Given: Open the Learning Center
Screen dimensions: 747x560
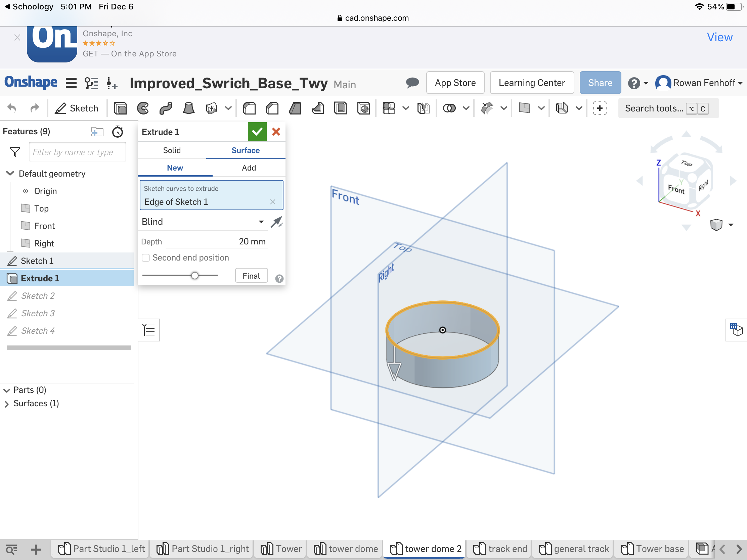Looking at the screenshot, I should click(532, 83).
